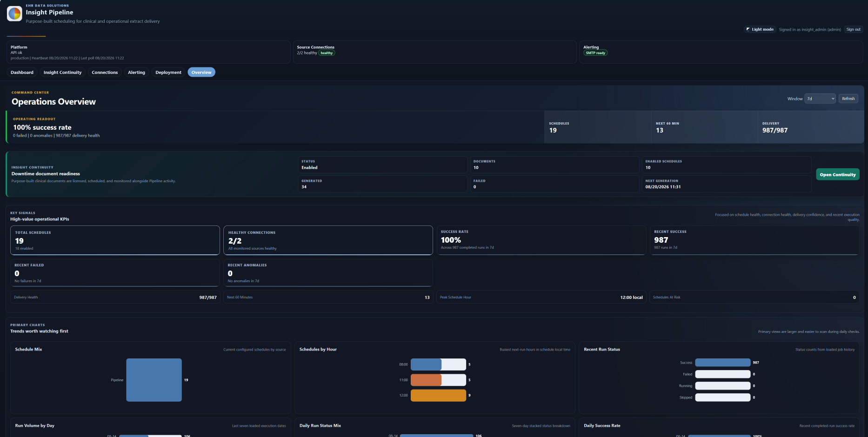
Task: Click the Downtime document readiness heading
Action: [46, 174]
